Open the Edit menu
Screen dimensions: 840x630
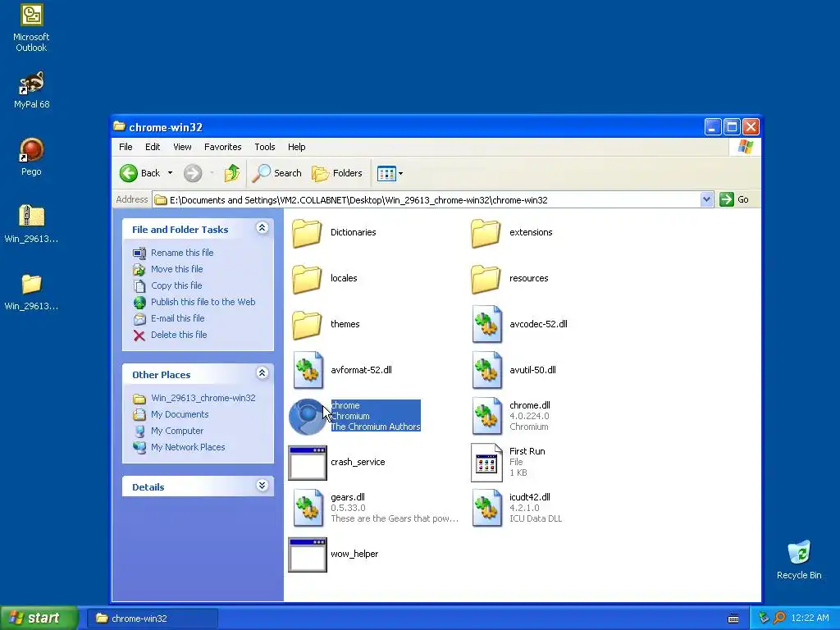(x=152, y=147)
